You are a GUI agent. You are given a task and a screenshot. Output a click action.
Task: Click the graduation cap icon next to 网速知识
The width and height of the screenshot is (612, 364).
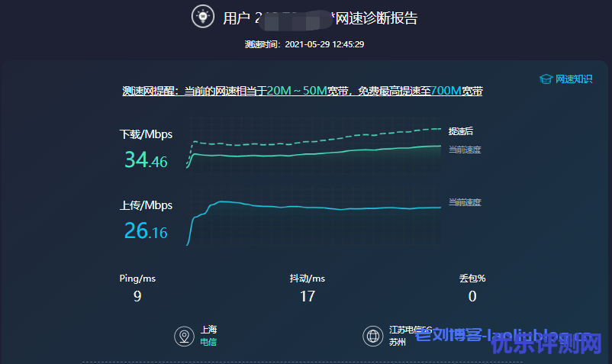tap(546, 79)
